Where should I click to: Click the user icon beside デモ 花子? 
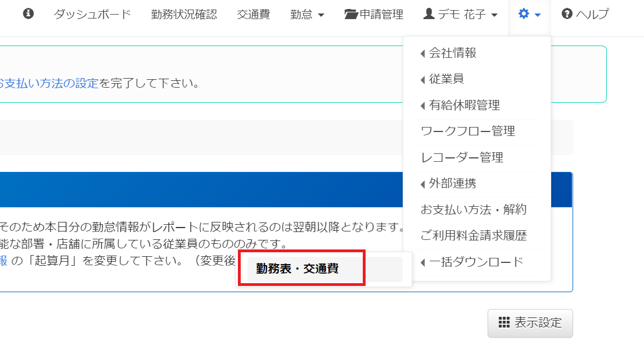click(429, 14)
